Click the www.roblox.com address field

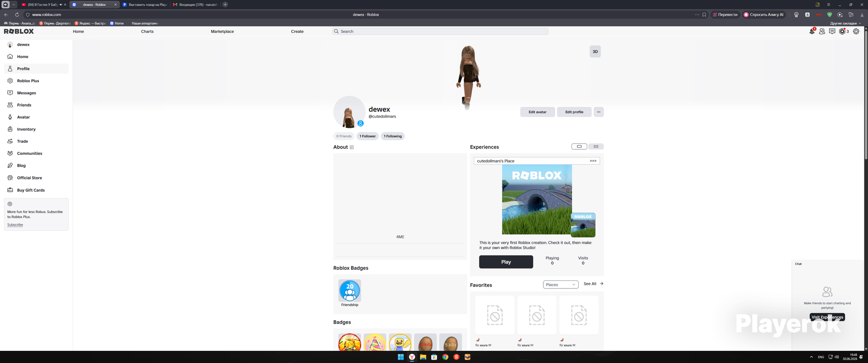(x=47, y=14)
